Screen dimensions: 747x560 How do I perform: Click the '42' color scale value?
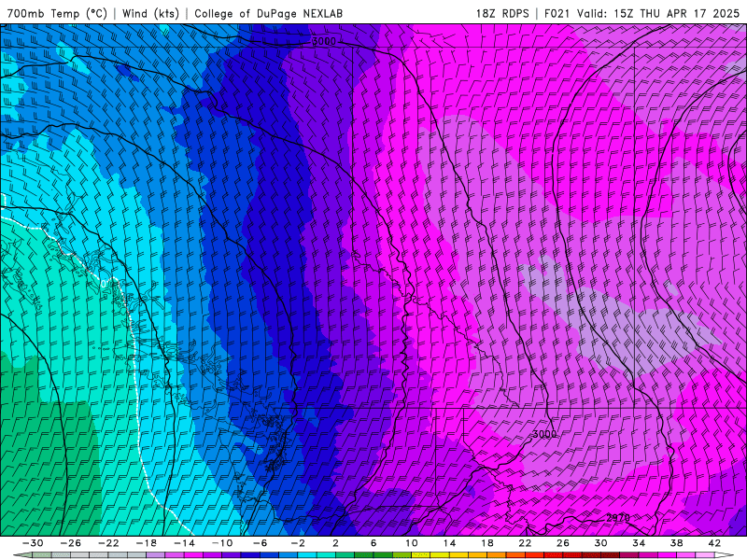pos(714,543)
